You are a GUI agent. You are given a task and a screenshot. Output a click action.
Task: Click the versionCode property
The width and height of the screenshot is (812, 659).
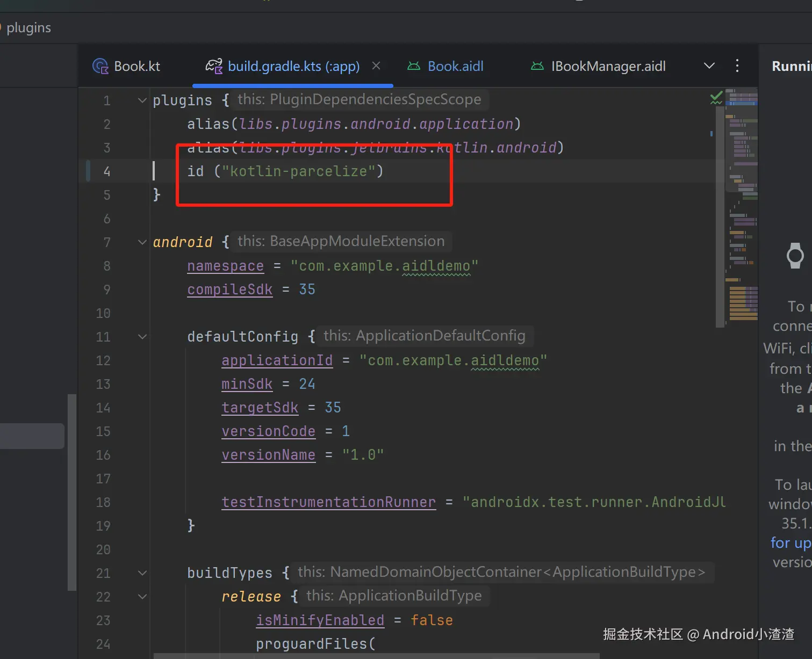269,431
